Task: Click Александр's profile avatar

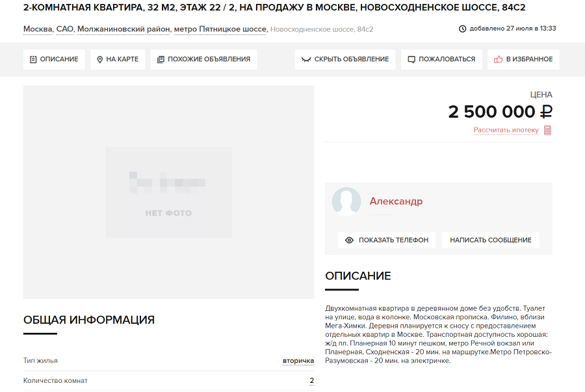Action: click(x=346, y=202)
